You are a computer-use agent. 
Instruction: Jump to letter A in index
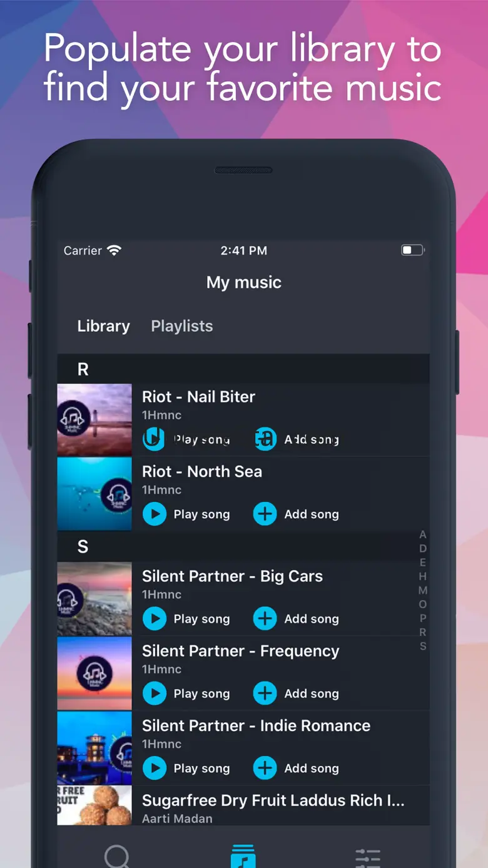tap(423, 534)
